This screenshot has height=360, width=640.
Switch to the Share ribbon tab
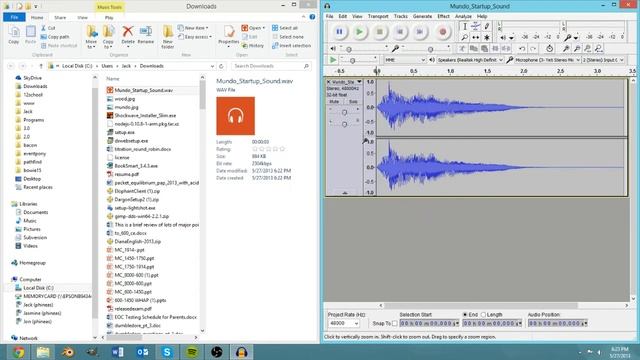click(x=60, y=18)
